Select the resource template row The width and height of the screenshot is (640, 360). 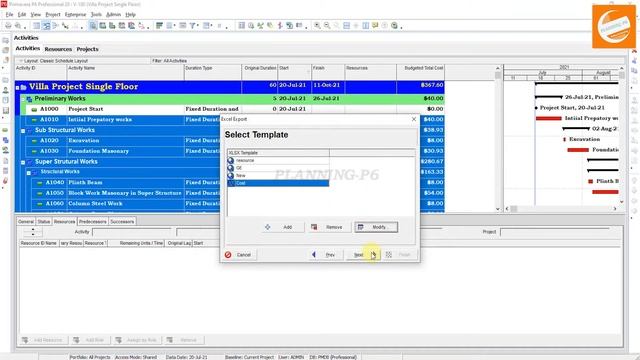278,160
